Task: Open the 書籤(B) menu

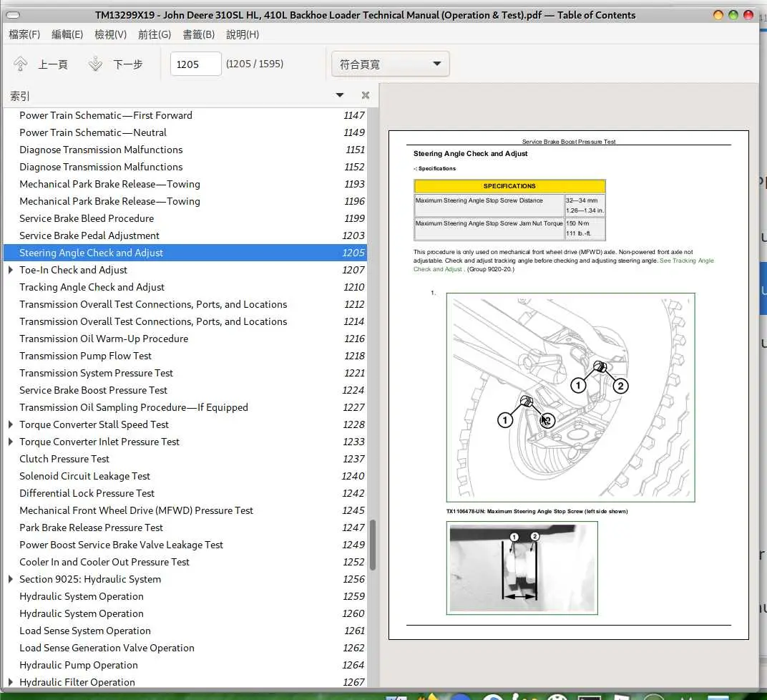Action: [199, 34]
